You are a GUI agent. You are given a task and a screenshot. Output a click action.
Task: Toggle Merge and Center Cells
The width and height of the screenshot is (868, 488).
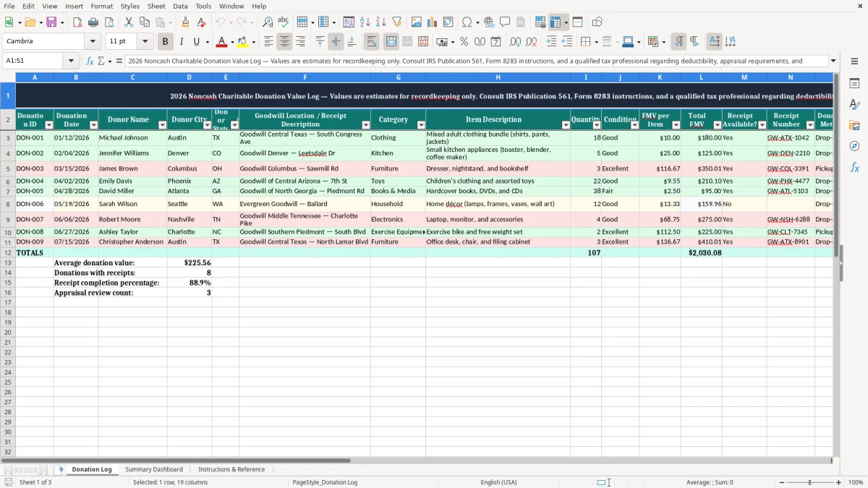click(391, 42)
